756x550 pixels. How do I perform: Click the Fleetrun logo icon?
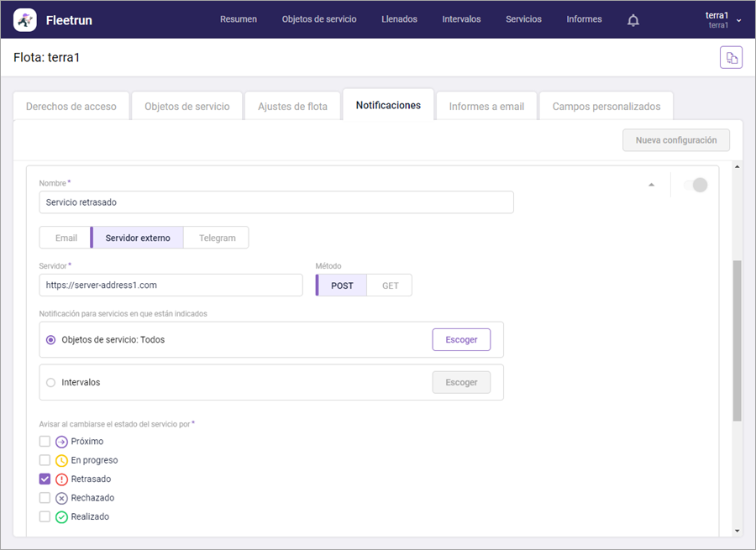[25, 20]
